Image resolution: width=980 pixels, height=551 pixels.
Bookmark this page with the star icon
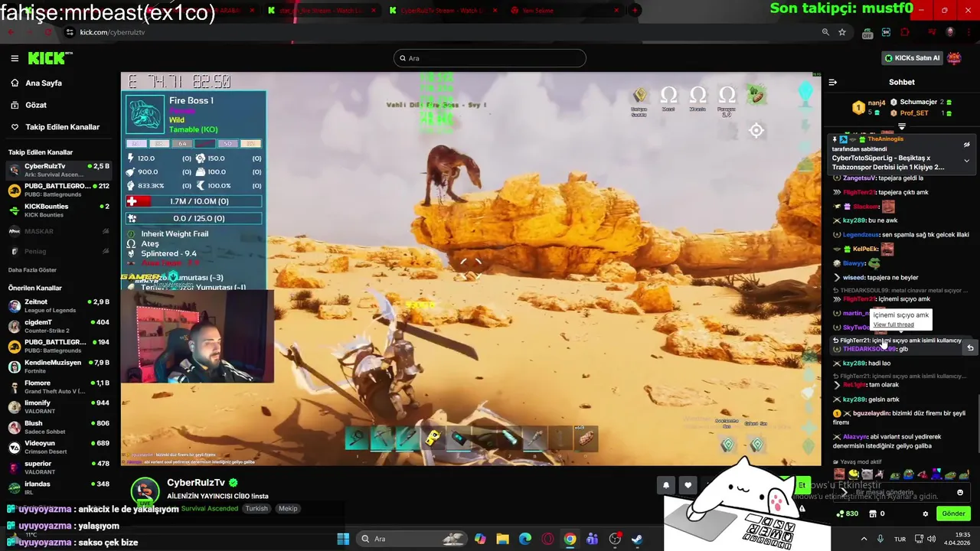click(842, 32)
